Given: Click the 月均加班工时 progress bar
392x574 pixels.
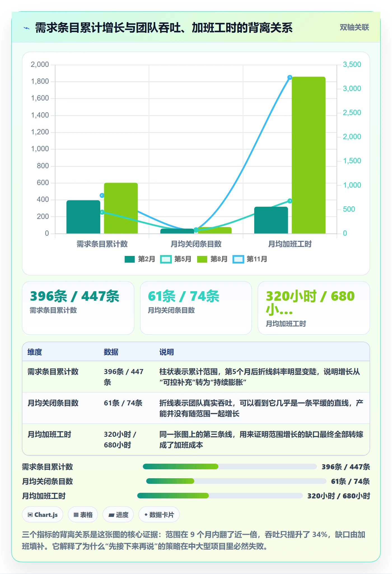Looking at the screenshot, I should 220,496.
